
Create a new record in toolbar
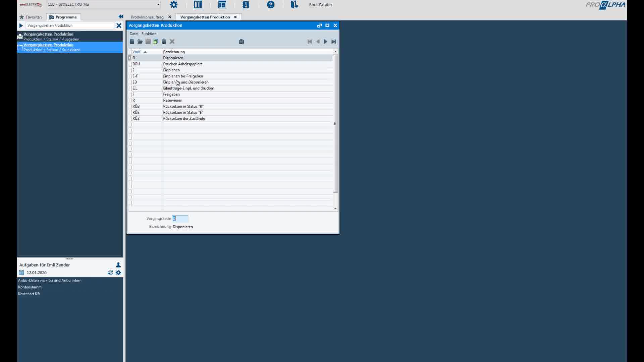click(x=132, y=42)
